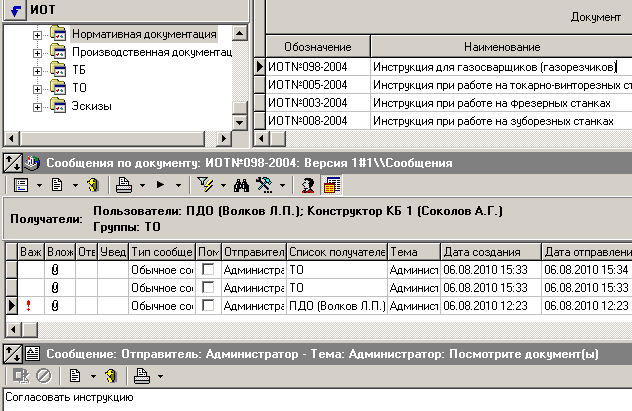Screen dimensions: 632x411
Task: Click the attachment paperclip in the ПДО (Волков Л.П.) row
Action: (x=54, y=305)
